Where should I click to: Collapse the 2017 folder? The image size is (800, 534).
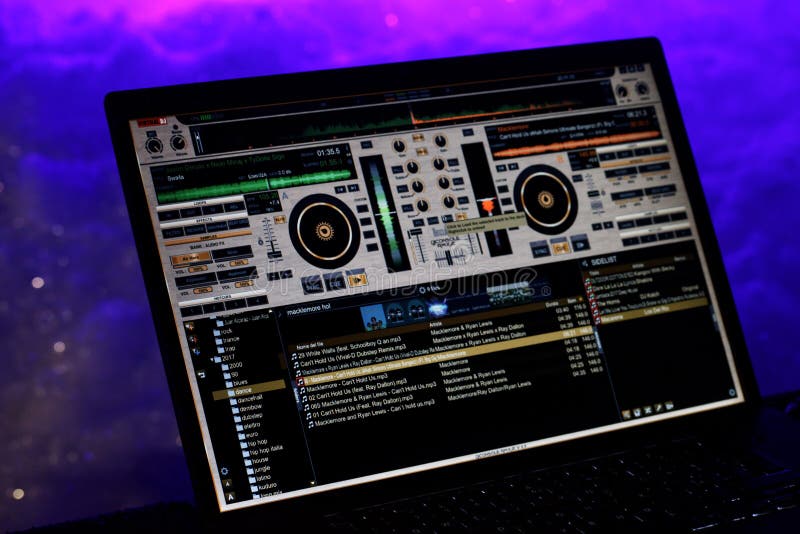pos(212,359)
